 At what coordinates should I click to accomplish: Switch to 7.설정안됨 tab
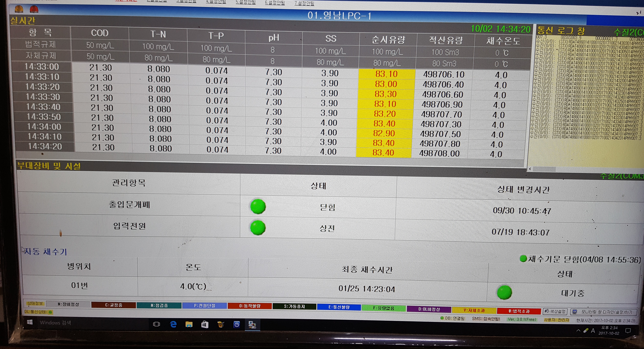point(304,3)
